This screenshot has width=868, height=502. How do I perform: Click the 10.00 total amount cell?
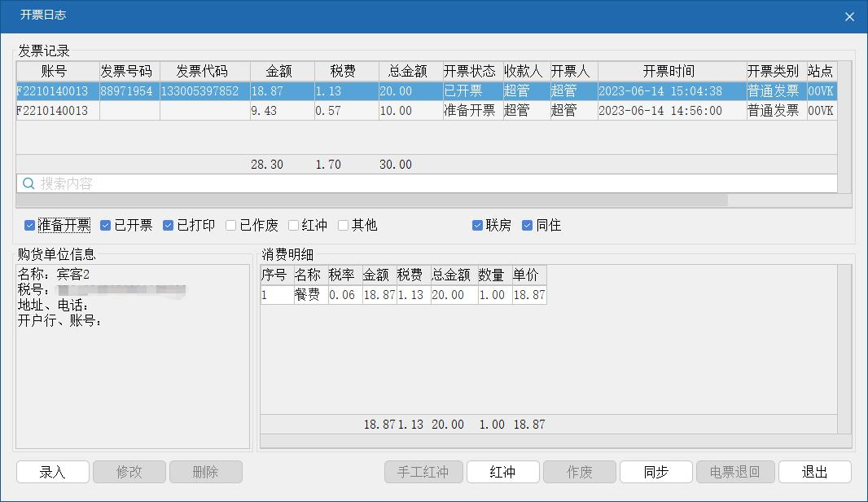(x=410, y=111)
